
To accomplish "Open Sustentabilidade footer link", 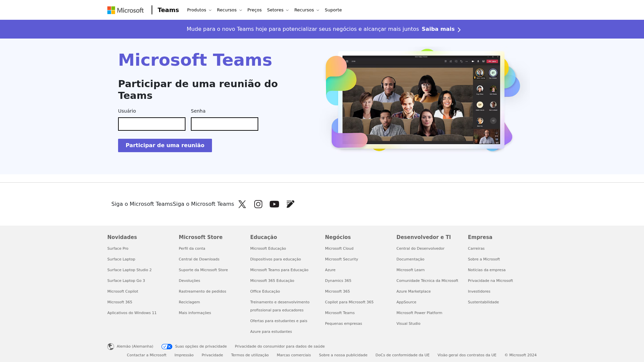I will click(x=483, y=302).
